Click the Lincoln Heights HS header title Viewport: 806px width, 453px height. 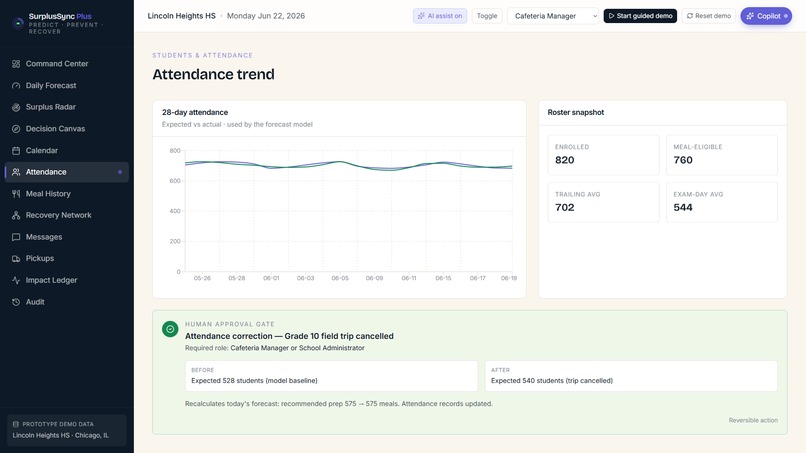tap(181, 16)
